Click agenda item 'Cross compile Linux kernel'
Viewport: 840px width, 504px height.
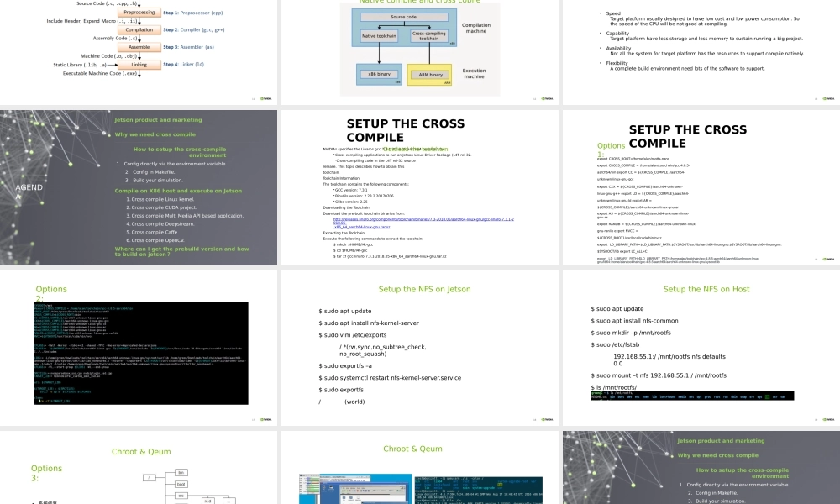(x=163, y=199)
